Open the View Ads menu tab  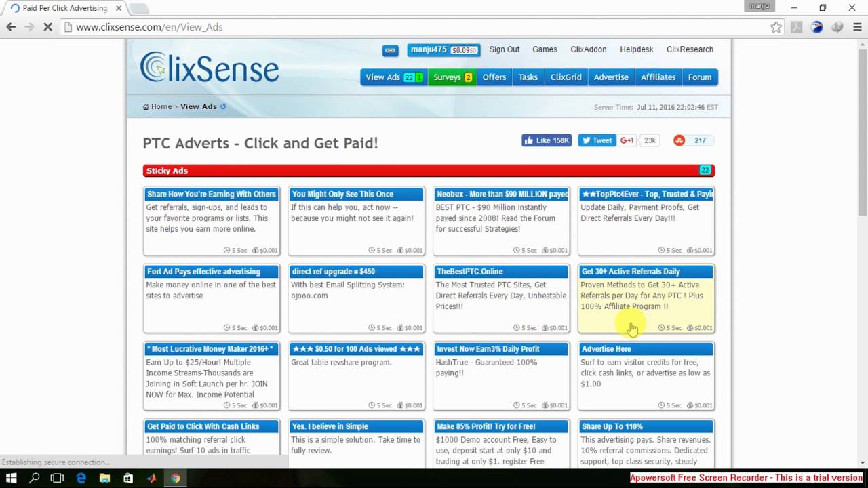393,77
